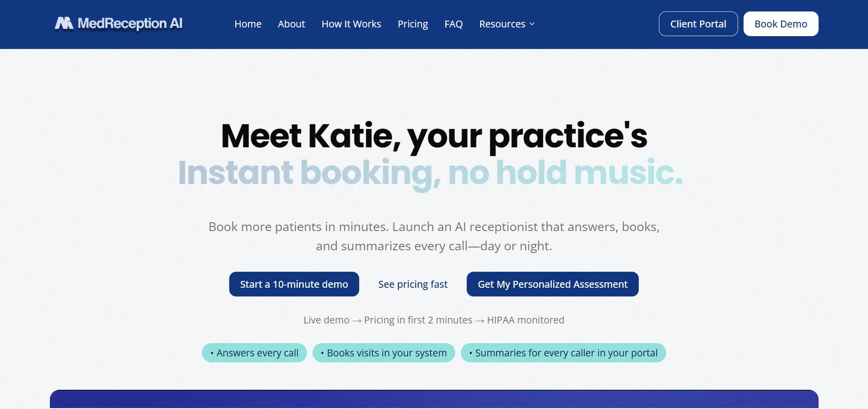Open the About nav link
Image resolution: width=868 pixels, height=409 pixels.
(x=291, y=24)
